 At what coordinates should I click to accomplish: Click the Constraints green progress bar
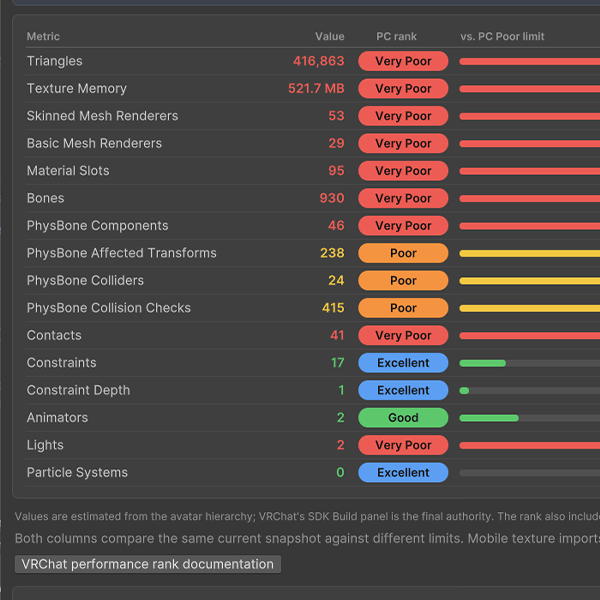click(483, 363)
